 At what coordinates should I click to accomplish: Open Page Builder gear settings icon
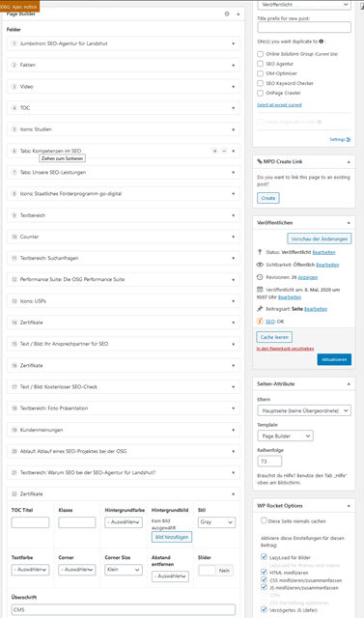pos(227,14)
